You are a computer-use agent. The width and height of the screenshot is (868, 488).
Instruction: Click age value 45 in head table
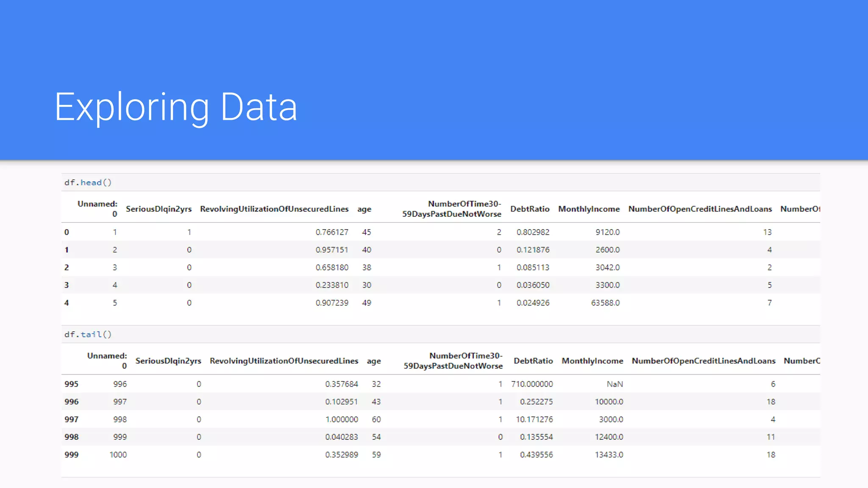[x=367, y=232]
